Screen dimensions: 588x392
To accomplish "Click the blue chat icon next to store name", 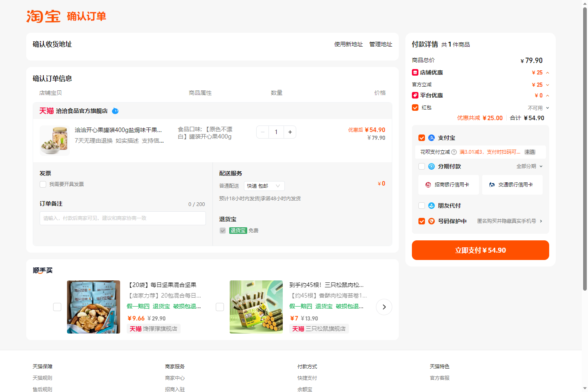I will click(115, 111).
